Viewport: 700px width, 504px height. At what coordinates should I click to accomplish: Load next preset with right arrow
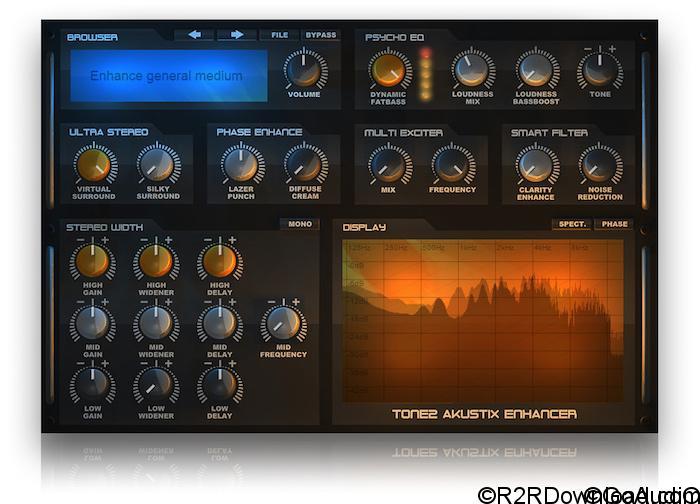(x=237, y=35)
